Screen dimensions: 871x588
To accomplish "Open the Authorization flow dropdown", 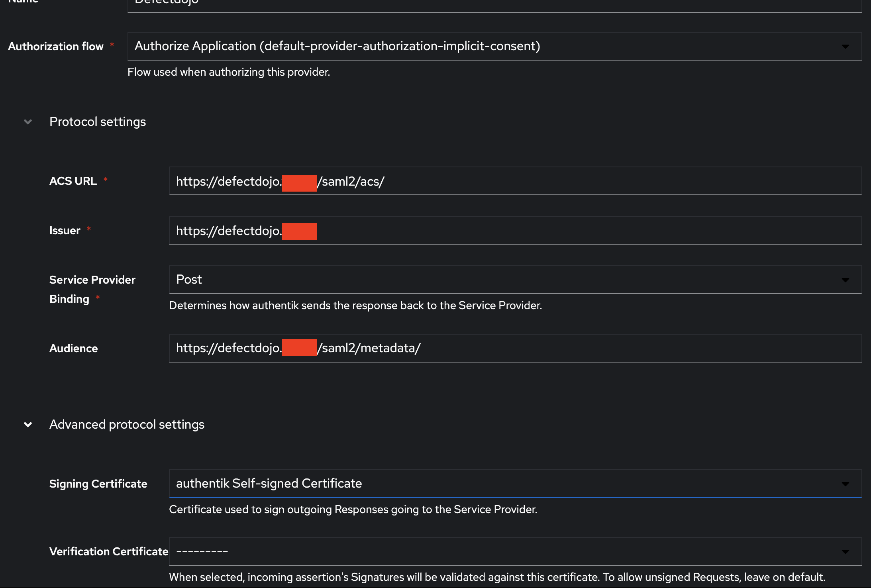I will 494,46.
